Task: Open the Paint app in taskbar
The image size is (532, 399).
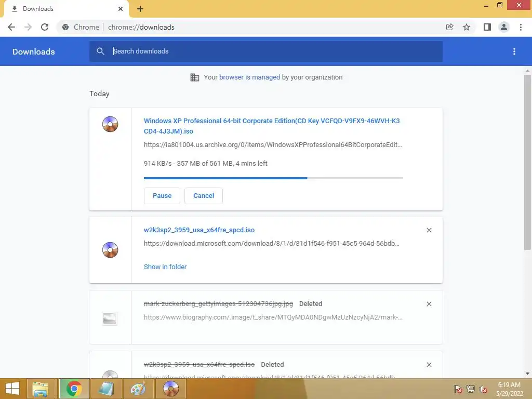Action: tap(138, 389)
